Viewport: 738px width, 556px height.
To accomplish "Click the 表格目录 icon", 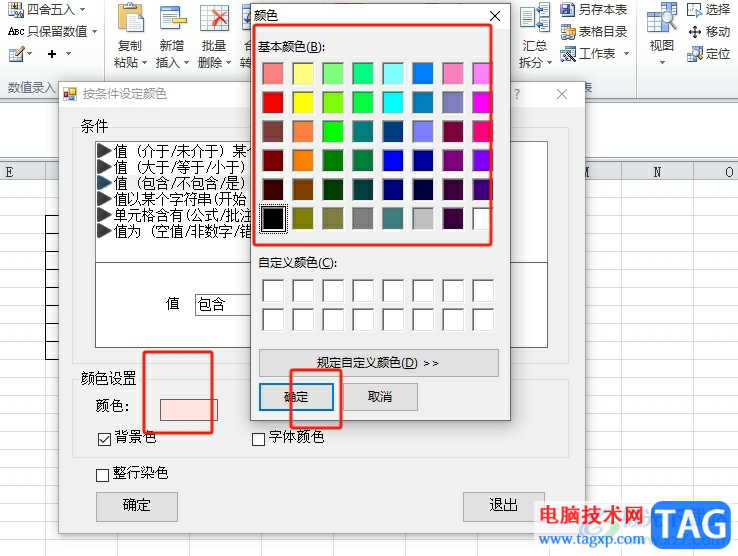I will point(568,32).
